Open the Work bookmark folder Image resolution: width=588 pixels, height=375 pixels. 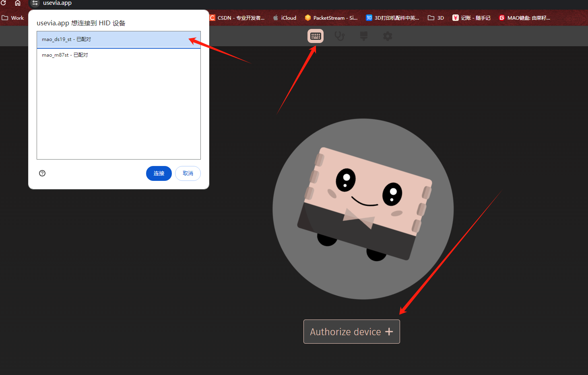[x=13, y=18]
